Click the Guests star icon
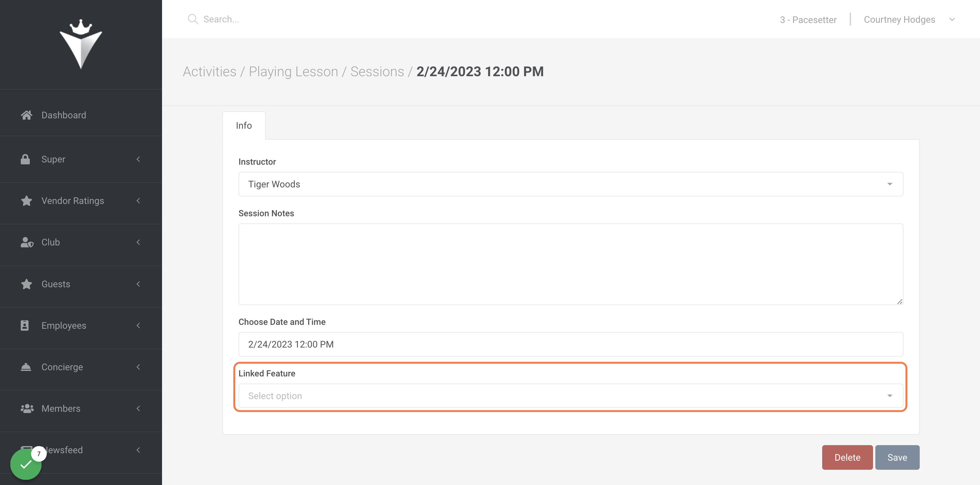 point(26,284)
